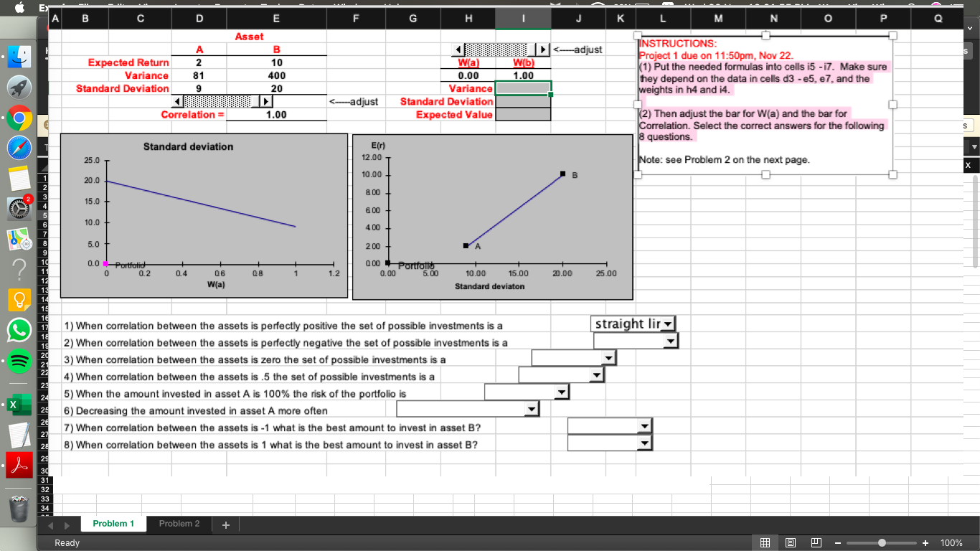Screen dimensions: 980x551
Task: Open the dropdown for question 6
Action: tap(532, 409)
